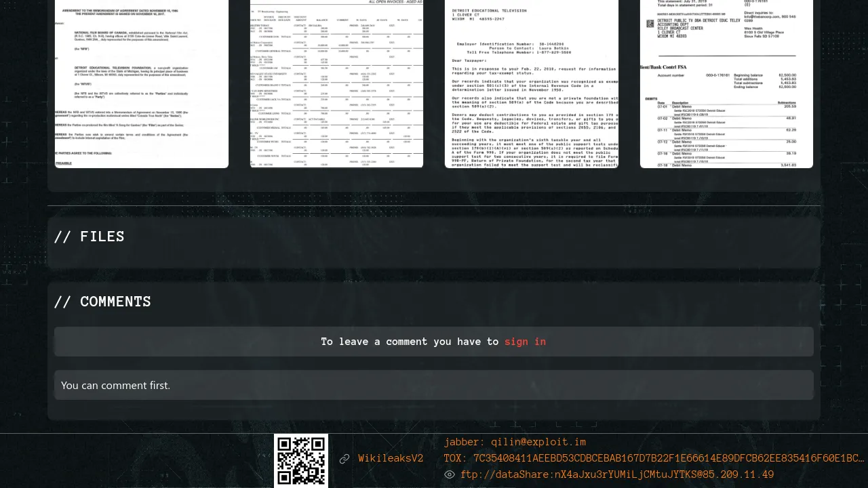The width and height of the screenshot is (868, 488).
Task: Click the TOX ID string
Action: pyautogui.click(x=668, y=458)
